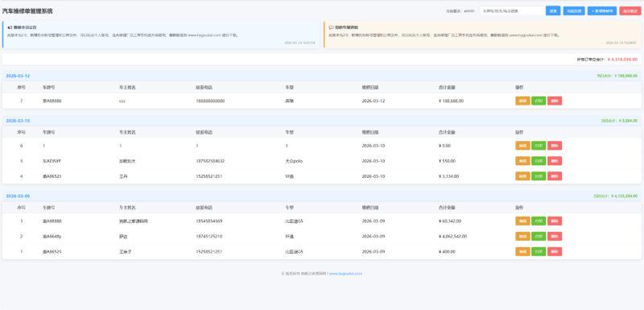Click the daily total for 2026-03-09

pos(615,196)
